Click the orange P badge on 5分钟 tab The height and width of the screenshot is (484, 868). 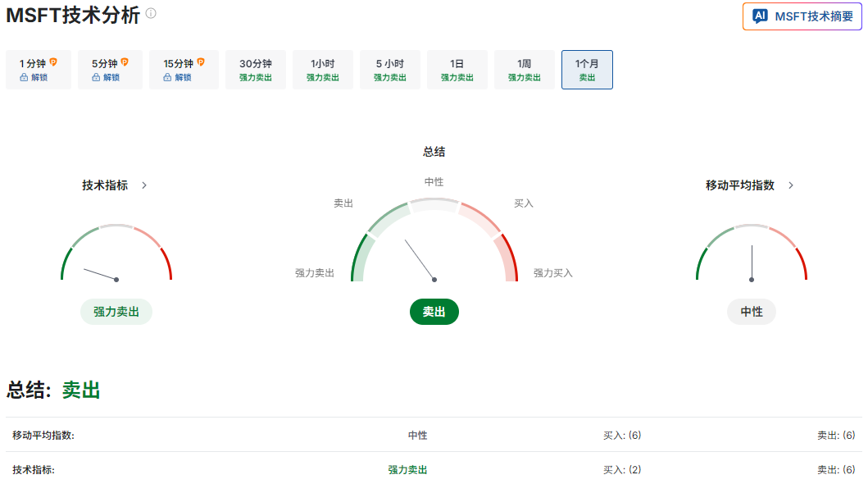point(125,61)
